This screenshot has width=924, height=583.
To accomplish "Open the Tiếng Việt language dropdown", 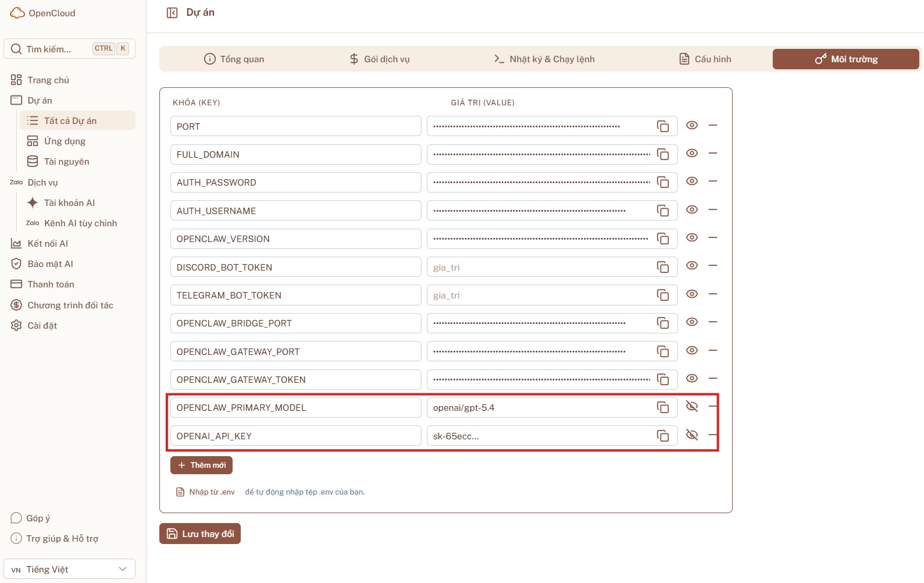I will [69, 569].
